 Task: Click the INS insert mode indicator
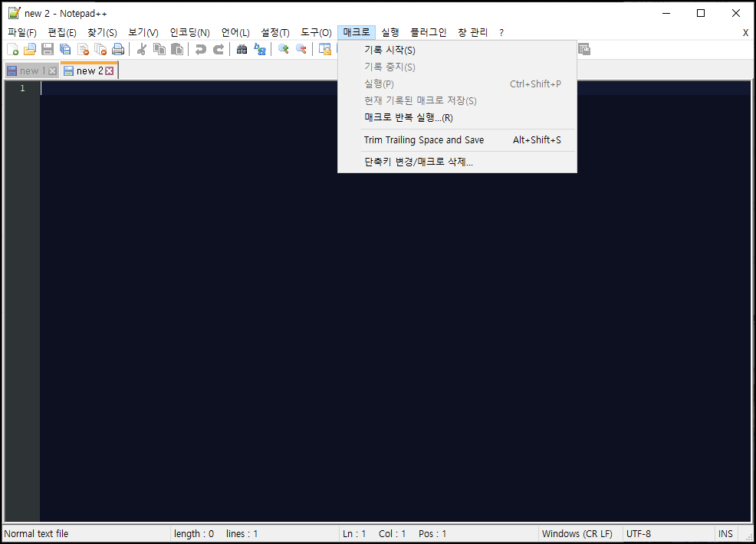725,534
